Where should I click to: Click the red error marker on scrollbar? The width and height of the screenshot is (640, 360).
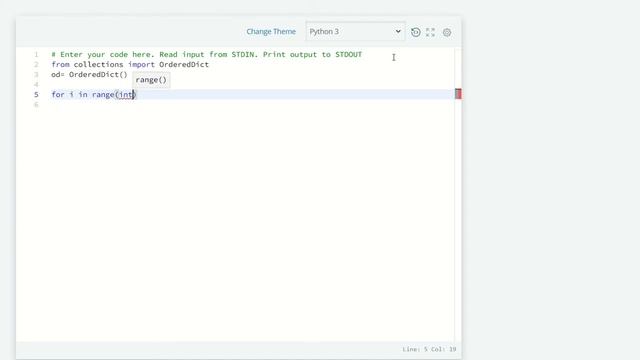coord(458,94)
